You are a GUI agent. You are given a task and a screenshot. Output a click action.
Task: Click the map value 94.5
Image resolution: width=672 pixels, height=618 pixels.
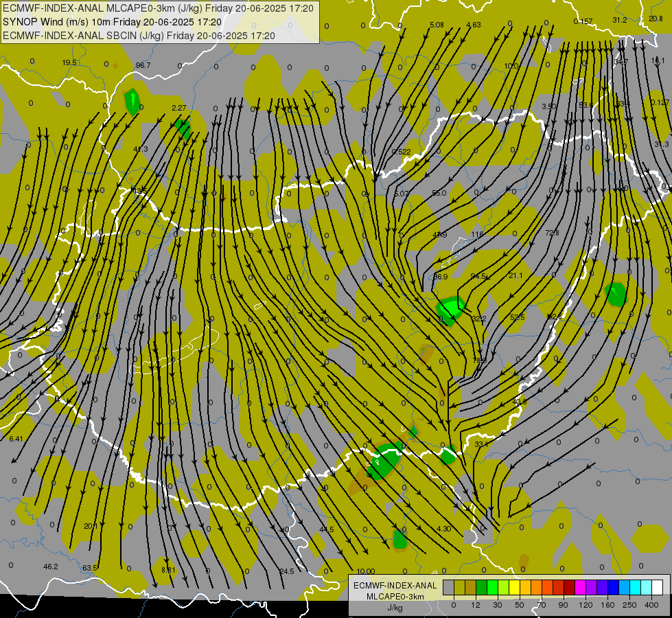pyautogui.click(x=478, y=276)
